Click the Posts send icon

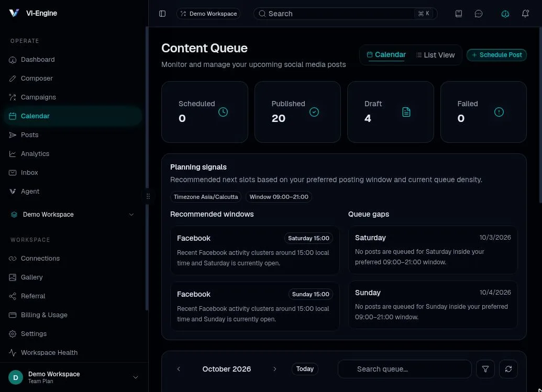(x=13, y=135)
